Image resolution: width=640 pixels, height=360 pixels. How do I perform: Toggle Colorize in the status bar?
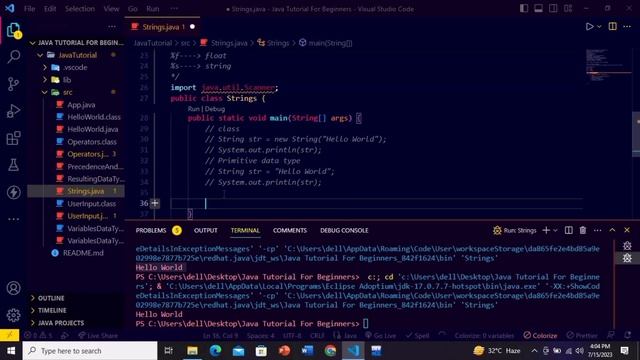540,336
